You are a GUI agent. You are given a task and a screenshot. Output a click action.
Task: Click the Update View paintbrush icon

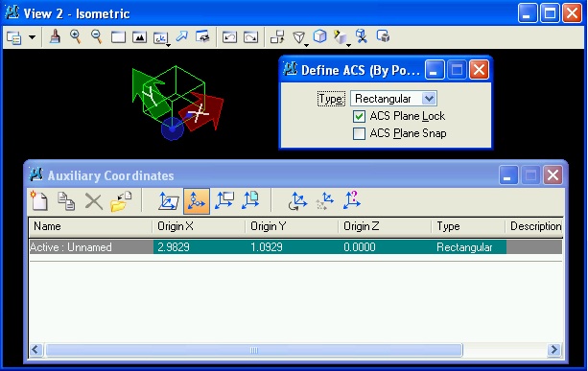55,37
